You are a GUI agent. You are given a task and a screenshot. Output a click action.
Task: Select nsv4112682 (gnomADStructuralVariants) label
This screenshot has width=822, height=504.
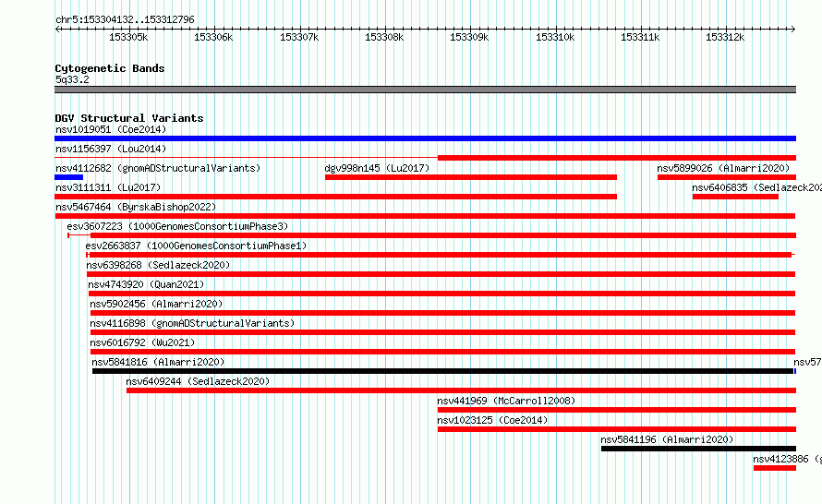[158, 168]
